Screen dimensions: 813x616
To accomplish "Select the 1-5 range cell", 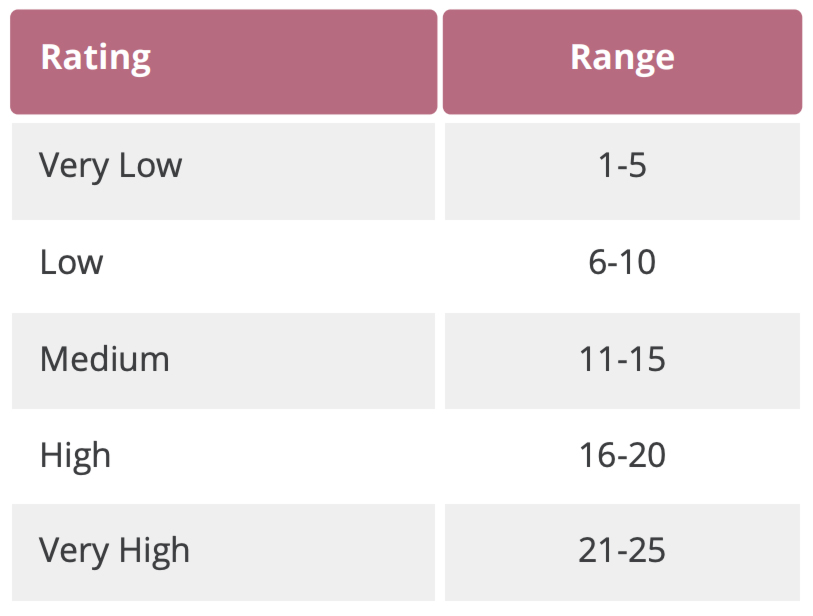I will tap(622, 171).
